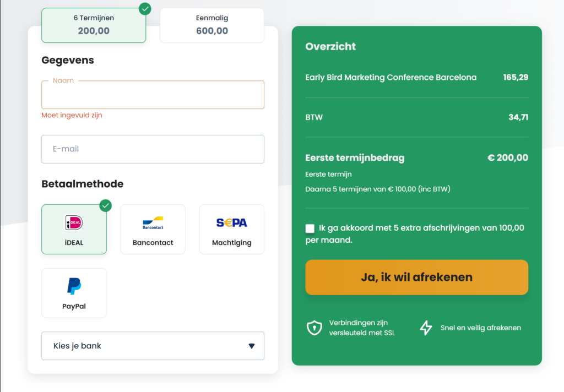Click the lightning bolt fast checkout icon
Viewport: 564px width, 392px height.
[x=426, y=328]
